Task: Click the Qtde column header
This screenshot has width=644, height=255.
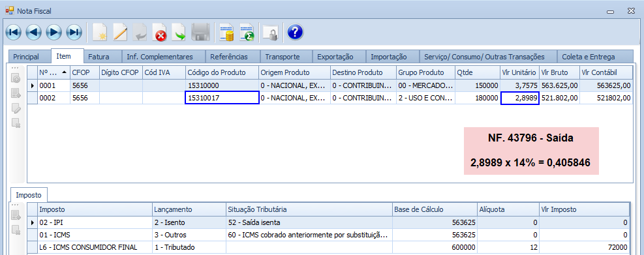Action: (x=477, y=72)
